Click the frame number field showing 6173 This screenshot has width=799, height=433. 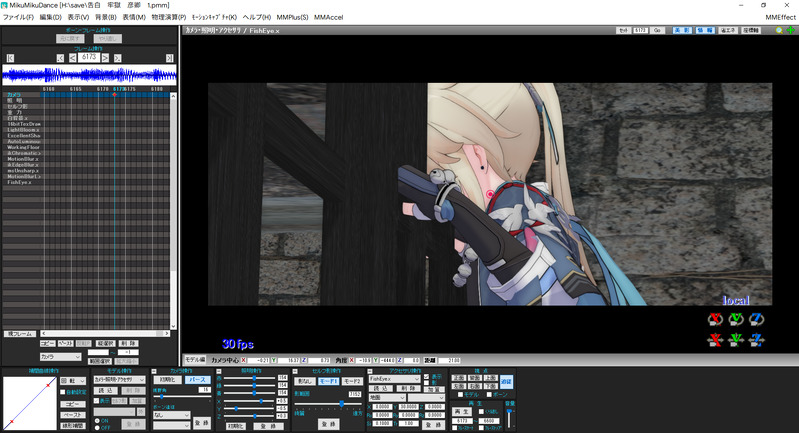coord(89,58)
